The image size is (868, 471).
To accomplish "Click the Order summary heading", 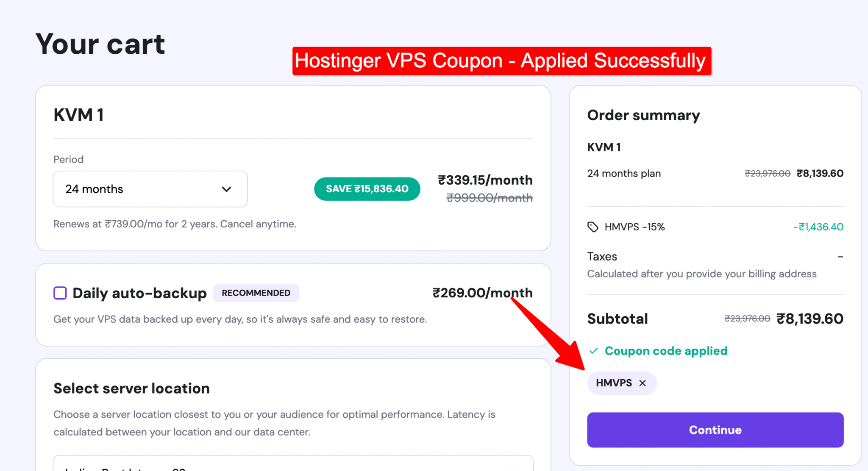I will pyautogui.click(x=643, y=115).
